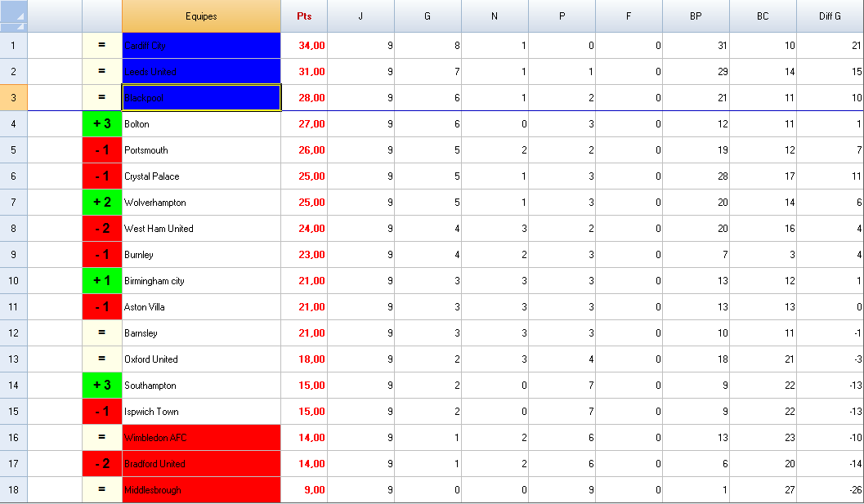
Task: Select the 18,00 points cell
Action: pyautogui.click(x=304, y=359)
